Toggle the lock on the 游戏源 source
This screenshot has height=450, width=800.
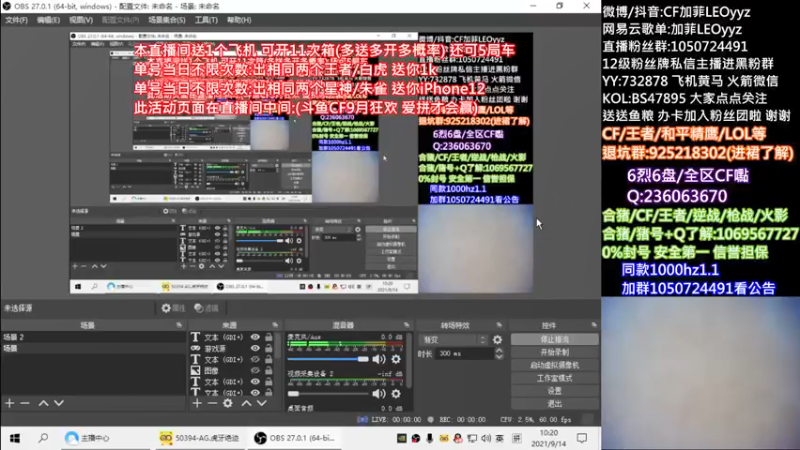tap(268, 348)
